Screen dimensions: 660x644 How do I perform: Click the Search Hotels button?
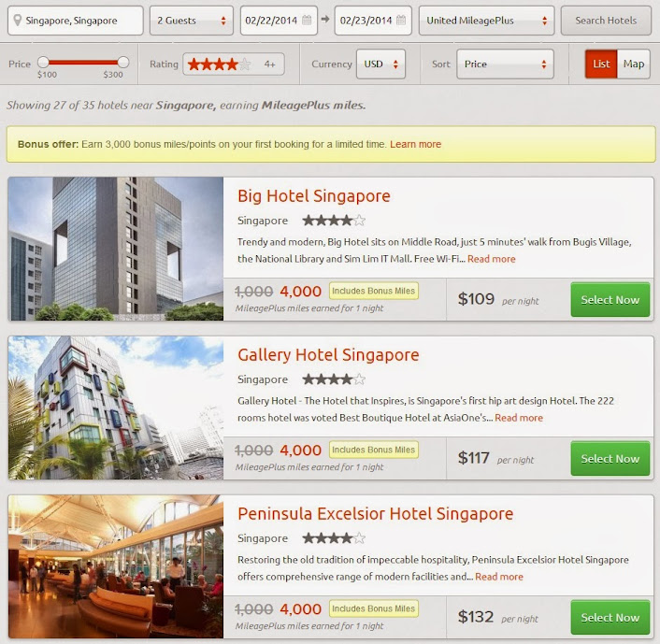(x=606, y=21)
